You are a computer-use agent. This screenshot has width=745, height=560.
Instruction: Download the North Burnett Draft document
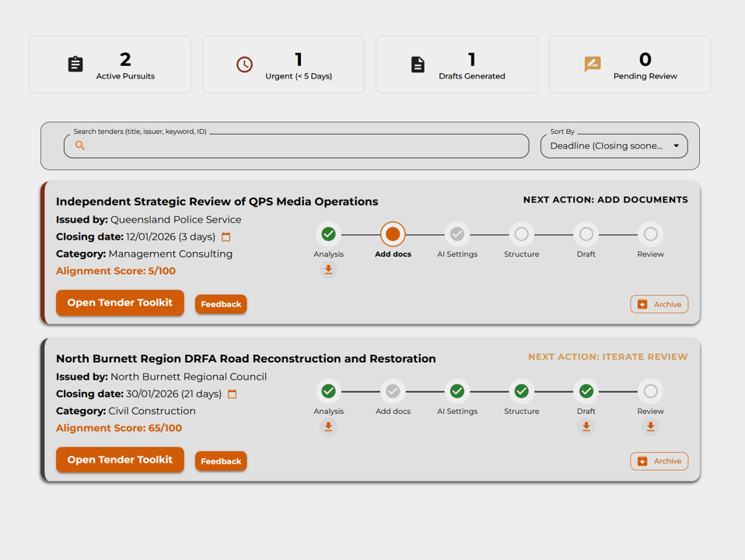coord(586,427)
